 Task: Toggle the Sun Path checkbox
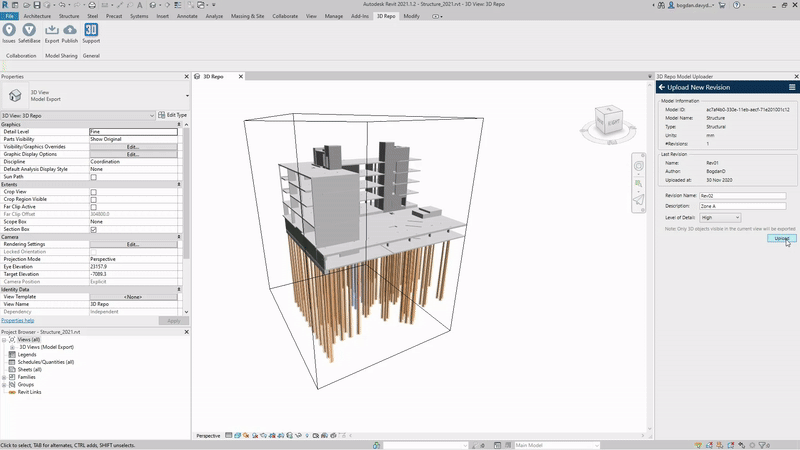point(93,177)
